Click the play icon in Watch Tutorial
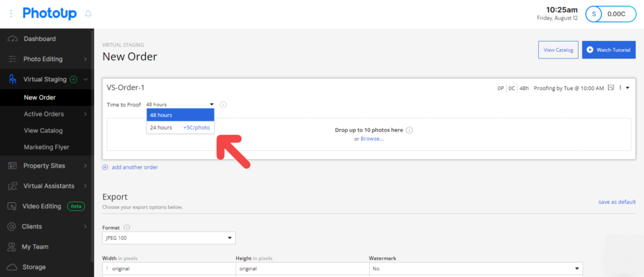This screenshot has width=644, height=277. (x=590, y=50)
